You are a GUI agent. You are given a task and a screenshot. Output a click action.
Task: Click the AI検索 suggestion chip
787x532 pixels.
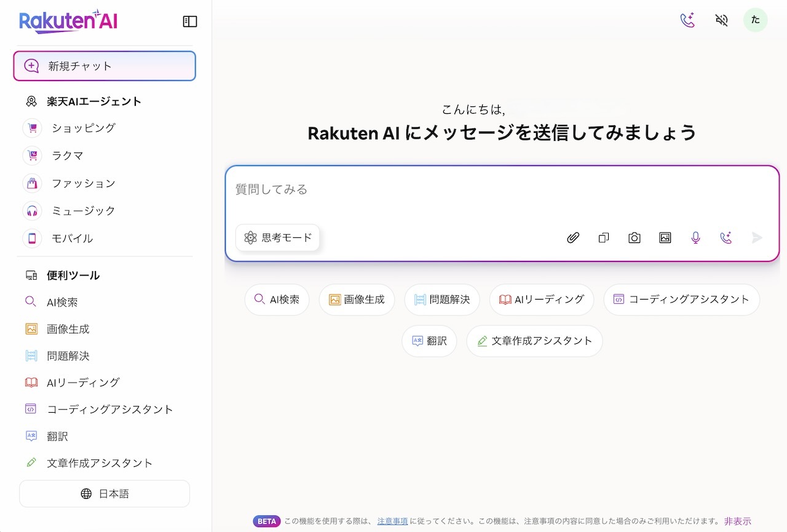click(277, 300)
